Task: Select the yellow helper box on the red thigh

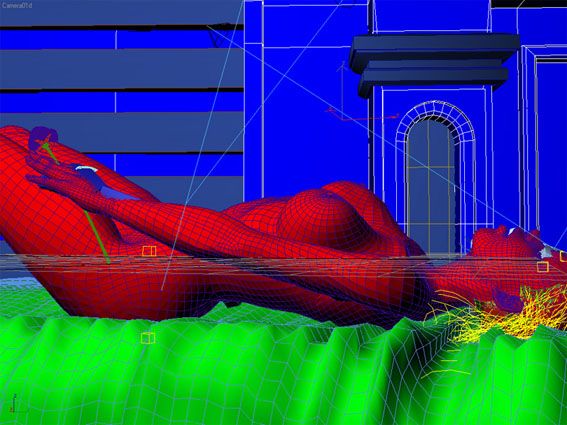Action: 149,251
